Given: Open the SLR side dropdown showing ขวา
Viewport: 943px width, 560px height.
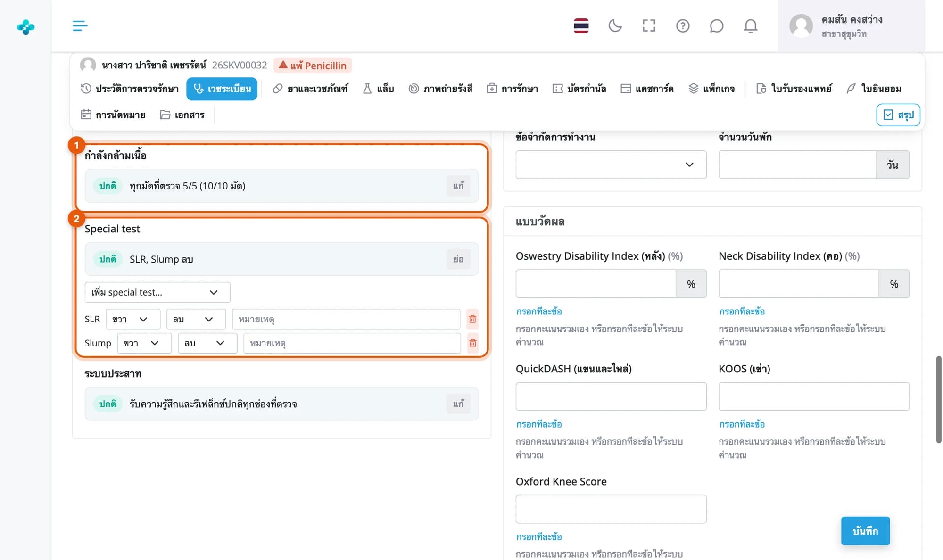Looking at the screenshot, I should click(x=133, y=319).
